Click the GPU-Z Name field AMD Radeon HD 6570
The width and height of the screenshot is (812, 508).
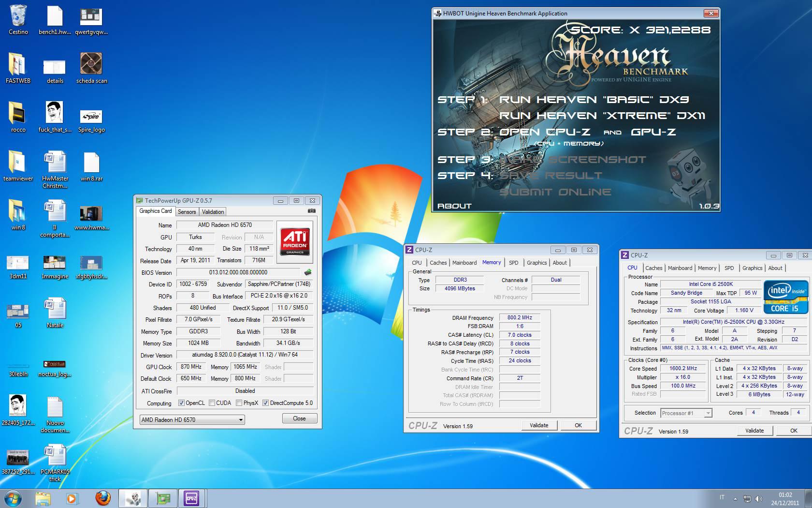tap(224, 225)
